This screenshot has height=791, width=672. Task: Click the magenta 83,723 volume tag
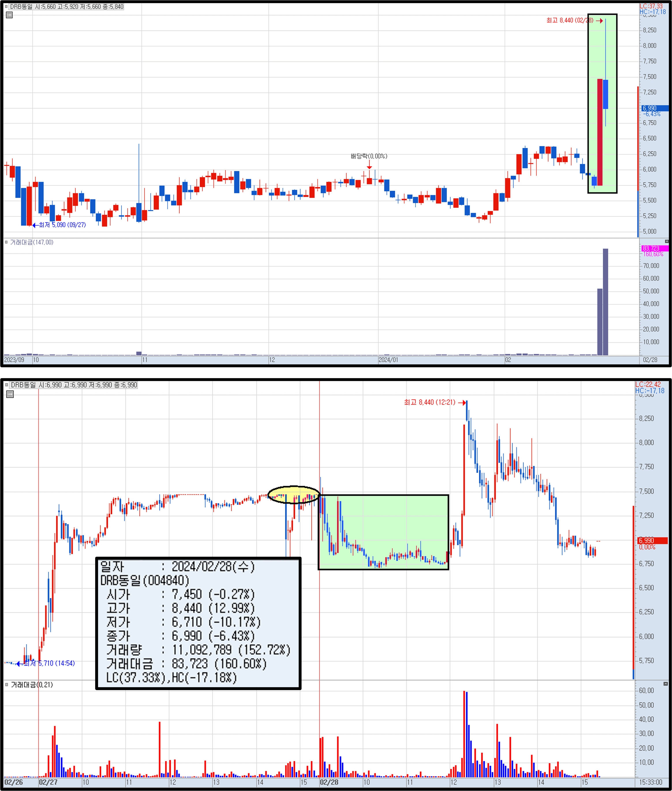(x=655, y=248)
